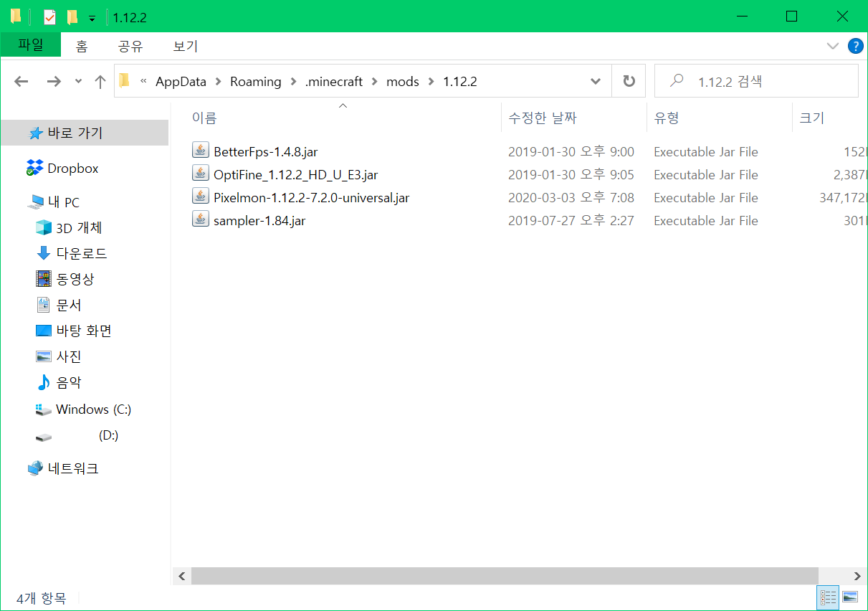Click the horizontal scrollbar thumb
Image resolution: width=868 pixels, height=611 pixels.
click(x=505, y=576)
